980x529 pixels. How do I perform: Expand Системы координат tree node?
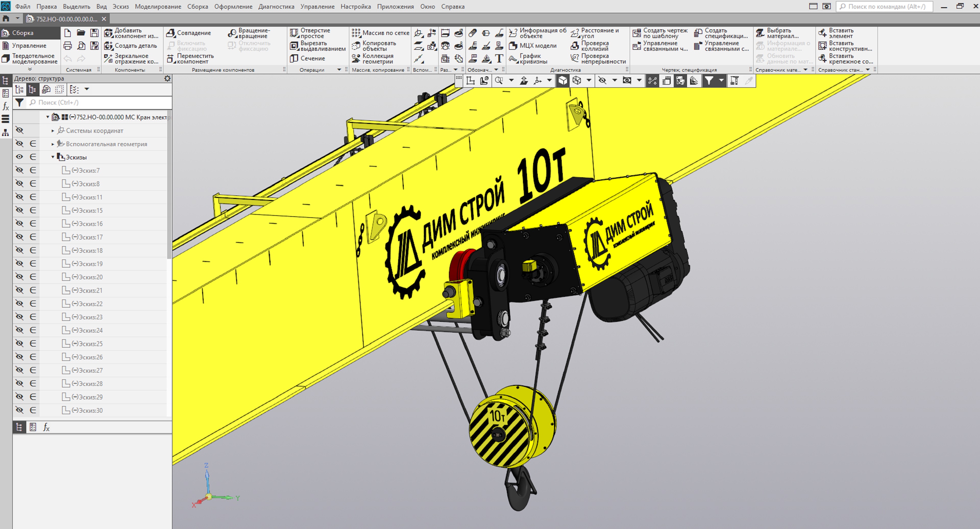coord(53,131)
